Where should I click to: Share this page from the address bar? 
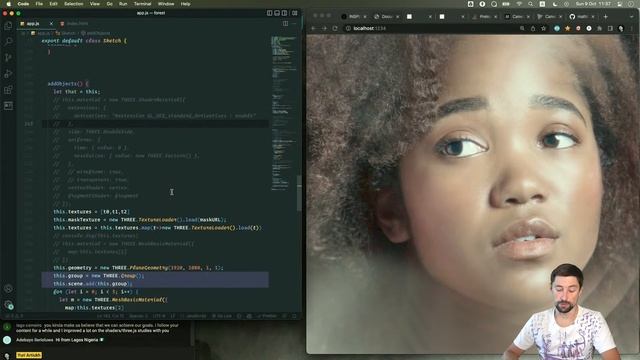point(533,28)
